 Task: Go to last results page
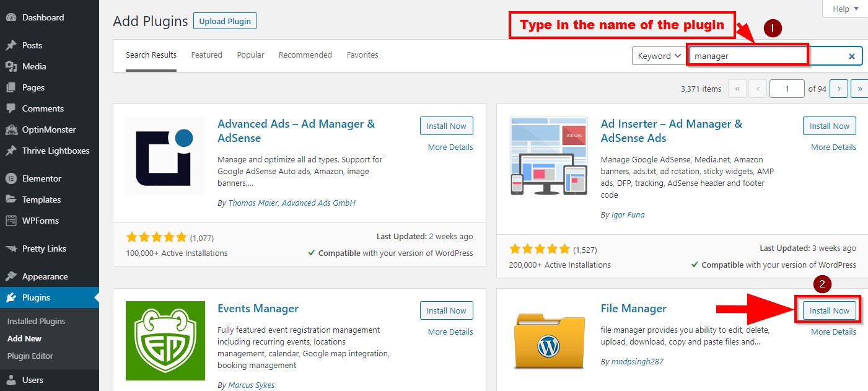[859, 89]
